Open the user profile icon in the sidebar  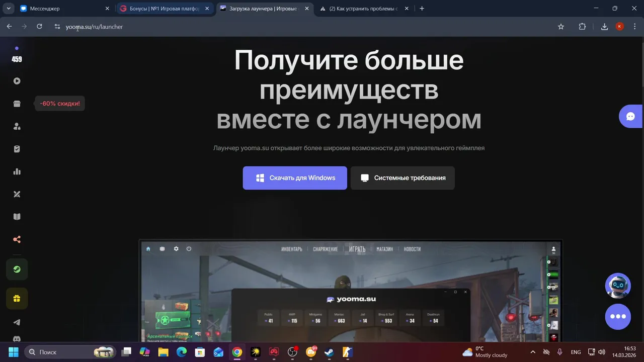tap(17, 126)
